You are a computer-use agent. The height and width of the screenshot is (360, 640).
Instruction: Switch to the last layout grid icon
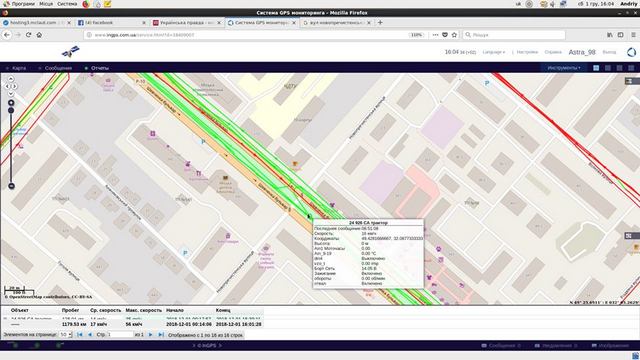coord(631,68)
